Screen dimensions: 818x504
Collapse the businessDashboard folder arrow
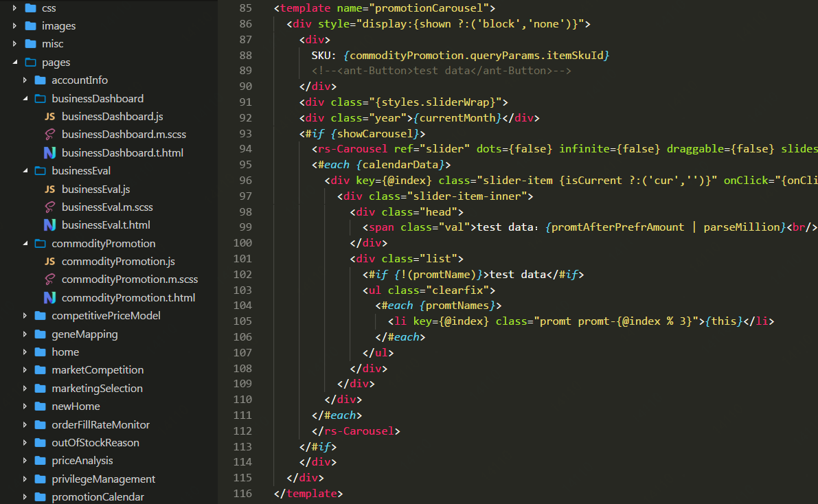pyautogui.click(x=25, y=99)
